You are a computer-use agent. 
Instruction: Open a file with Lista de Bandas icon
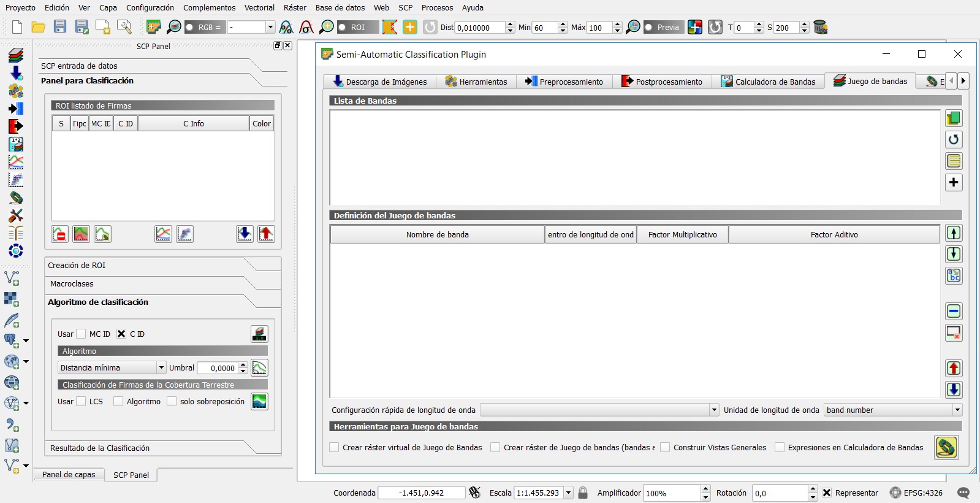point(954,118)
